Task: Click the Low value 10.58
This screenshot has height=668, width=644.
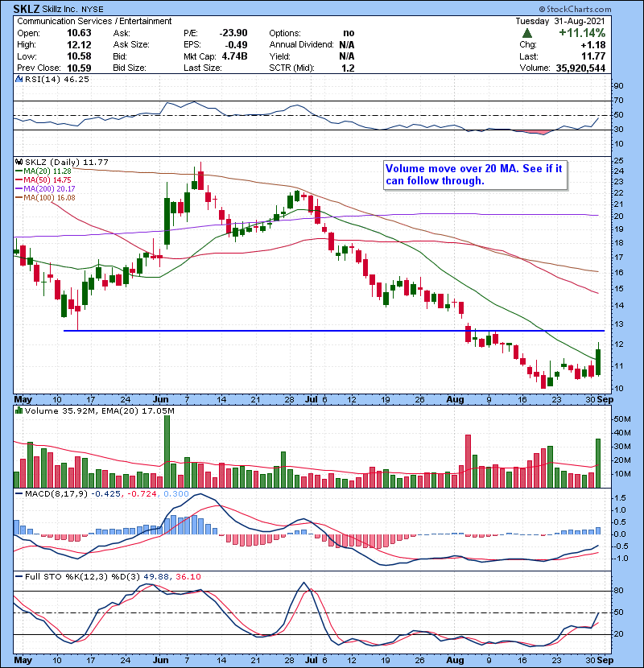Action: (79, 56)
